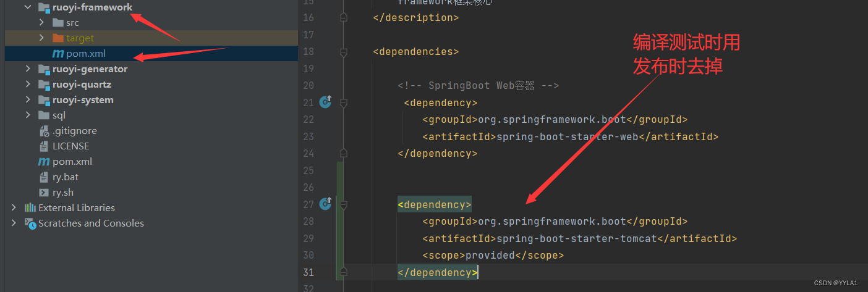The width and height of the screenshot is (868, 292).
Task: Click highlighted <dependency> tag on line 27
Action: tap(435, 204)
